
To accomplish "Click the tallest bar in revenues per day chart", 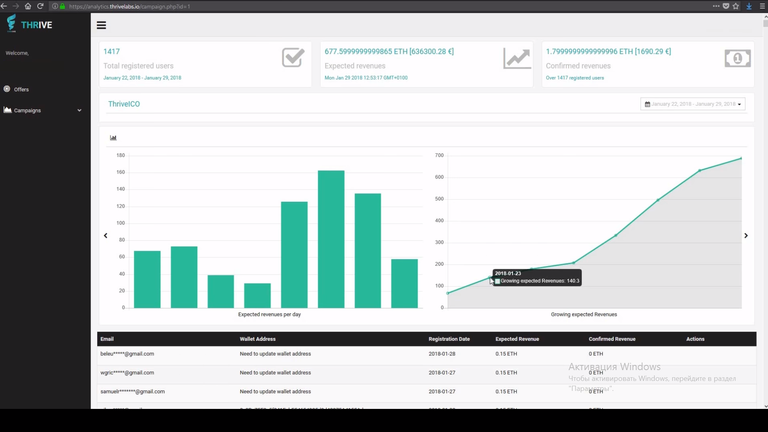I will click(331, 239).
